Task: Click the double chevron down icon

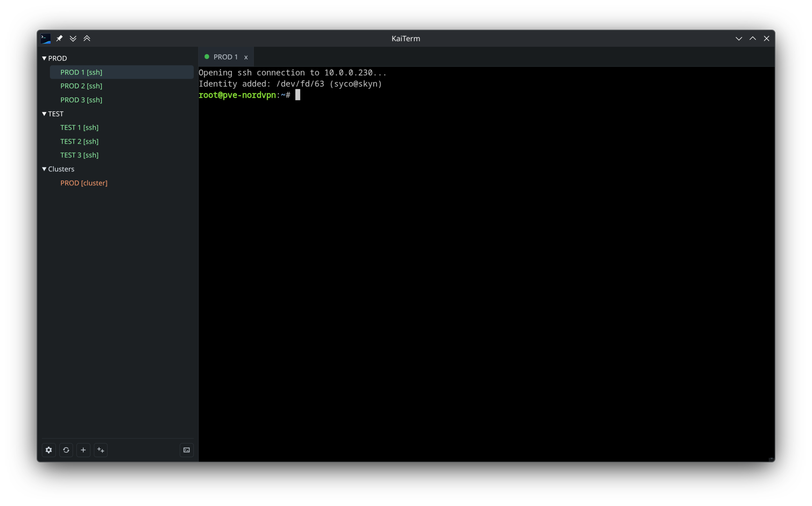Action: click(73, 38)
